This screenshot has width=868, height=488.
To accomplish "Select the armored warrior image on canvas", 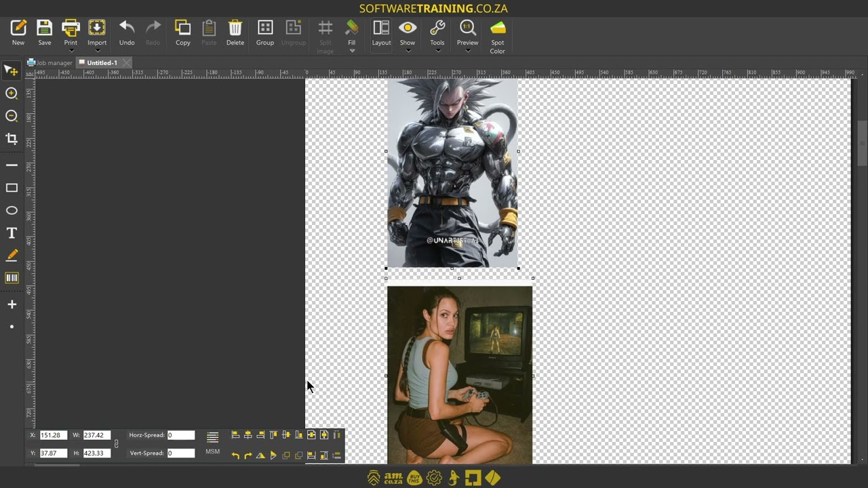I will pyautogui.click(x=452, y=174).
